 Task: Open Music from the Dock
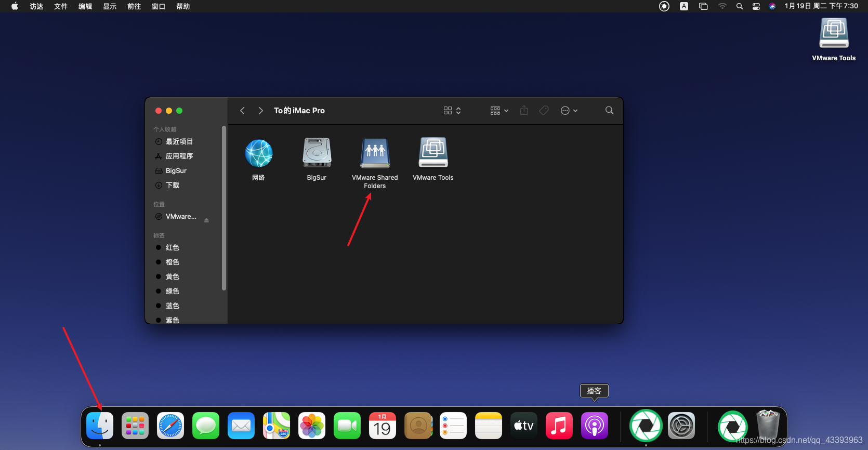[559, 426]
